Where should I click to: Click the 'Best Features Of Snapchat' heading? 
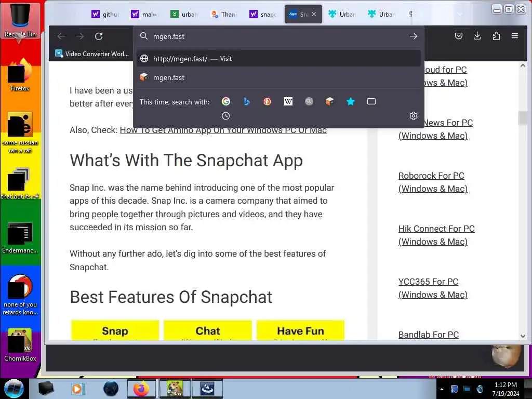click(171, 297)
